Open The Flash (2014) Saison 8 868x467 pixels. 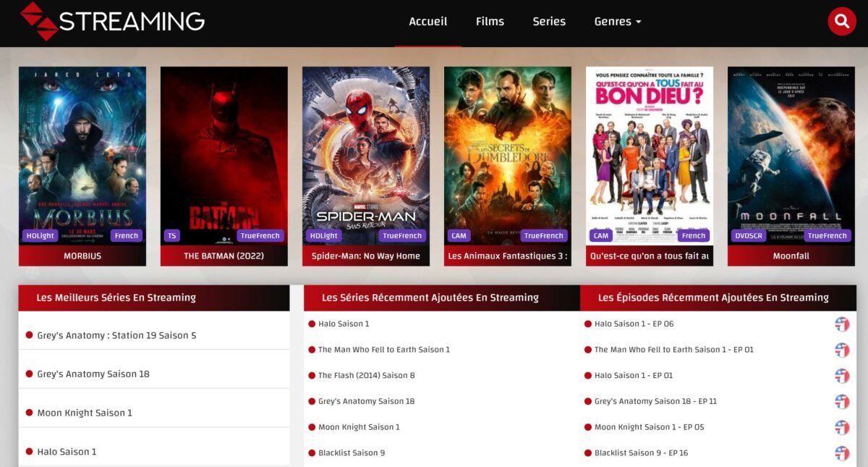[367, 375]
